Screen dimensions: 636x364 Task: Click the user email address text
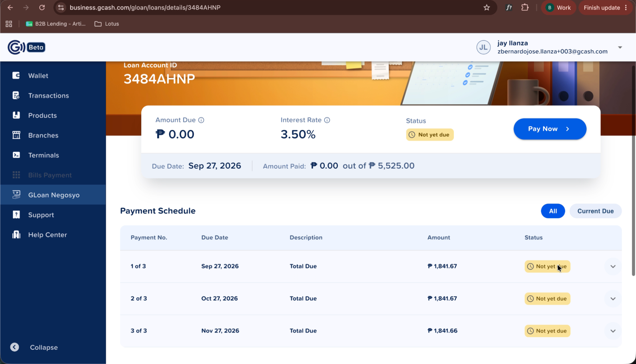(x=552, y=52)
